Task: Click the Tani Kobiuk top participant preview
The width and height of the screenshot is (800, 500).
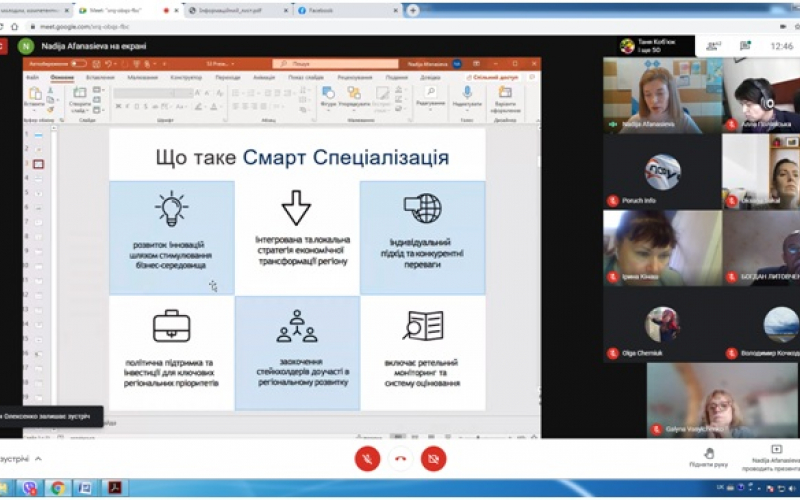Action: (x=656, y=46)
